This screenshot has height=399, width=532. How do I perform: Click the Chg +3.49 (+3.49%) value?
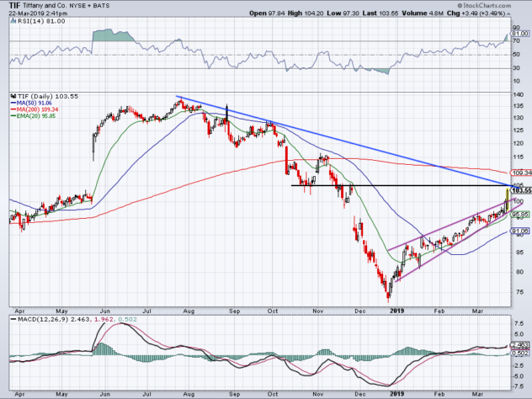pyautogui.click(x=476, y=13)
